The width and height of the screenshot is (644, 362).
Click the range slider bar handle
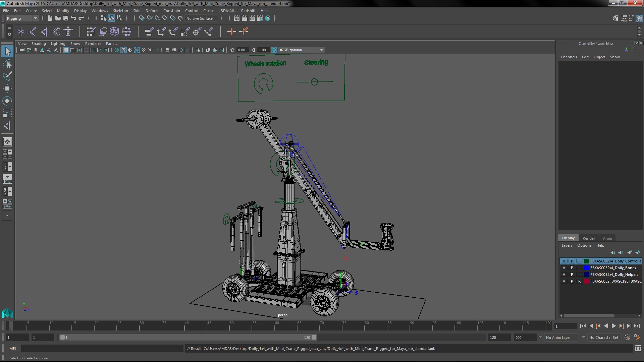click(188, 338)
